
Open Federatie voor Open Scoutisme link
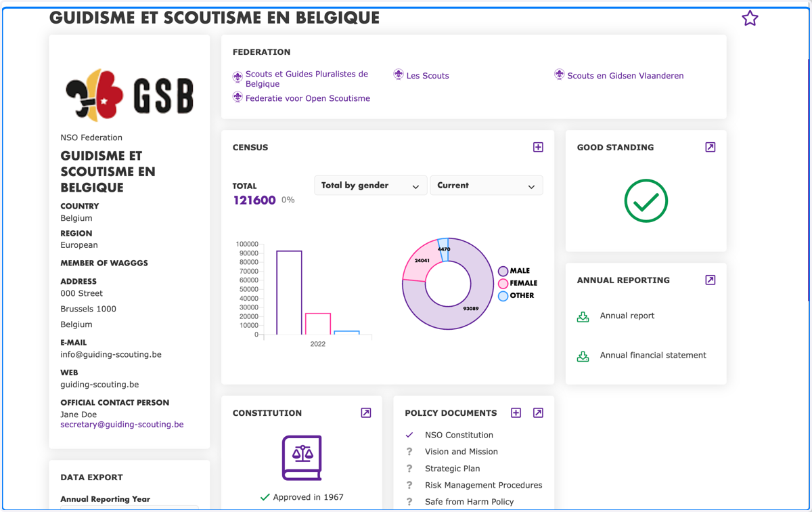pos(308,98)
